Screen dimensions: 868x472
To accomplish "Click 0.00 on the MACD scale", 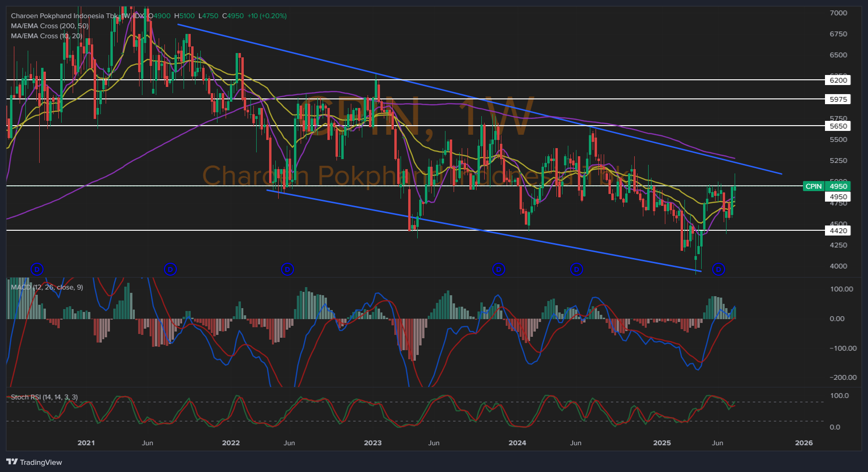I will point(837,319).
